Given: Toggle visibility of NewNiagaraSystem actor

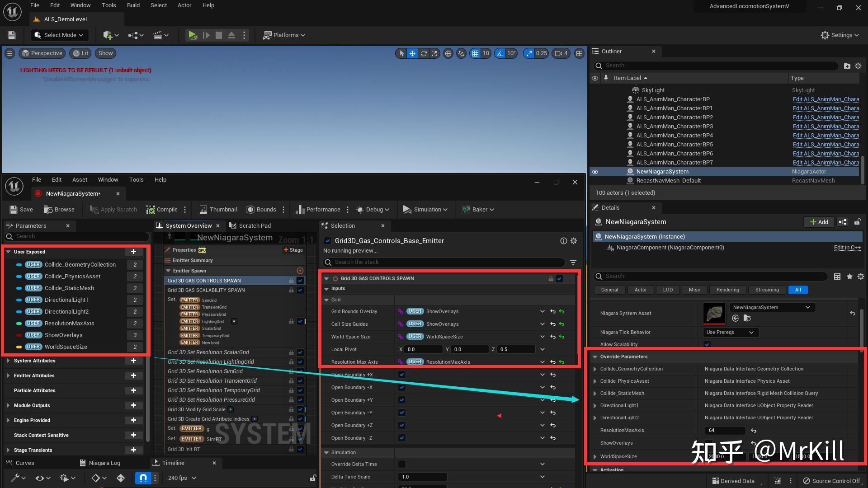Looking at the screenshot, I should [x=595, y=172].
